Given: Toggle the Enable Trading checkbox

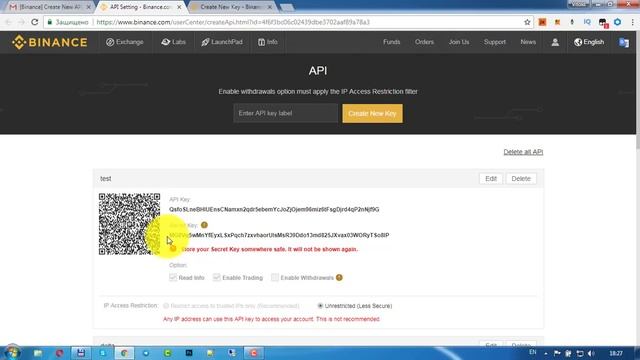Looking at the screenshot, I should coord(216,277).
